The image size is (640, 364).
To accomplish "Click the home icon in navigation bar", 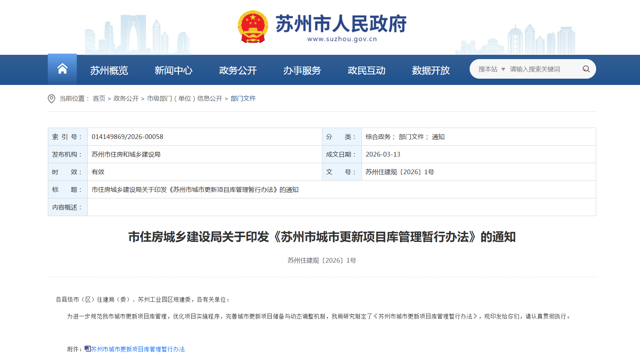I will point(62,69).
